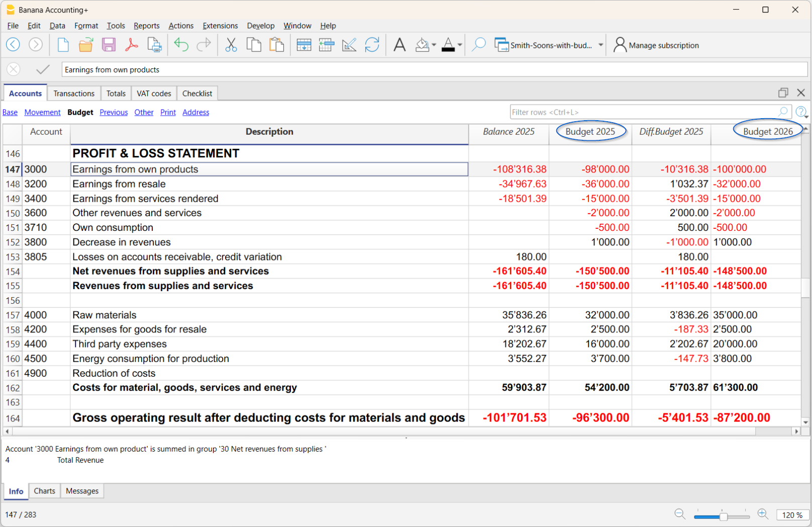Recalculate with the circular arrows icon
The width and height of the screenshot is (812, 527).
point(372,45)
